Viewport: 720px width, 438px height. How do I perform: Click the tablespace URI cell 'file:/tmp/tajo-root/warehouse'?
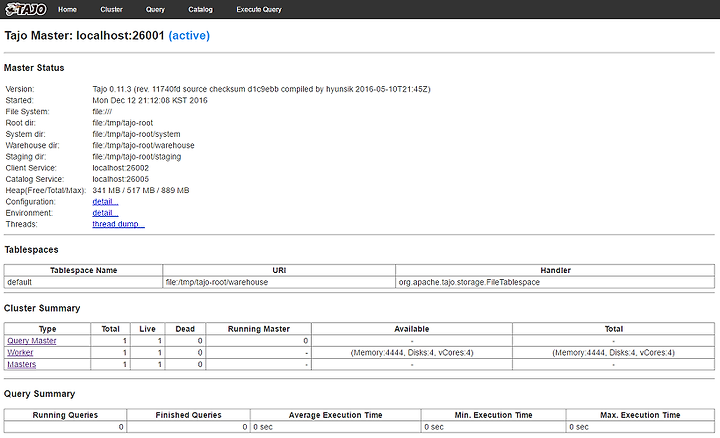point(279,282)
